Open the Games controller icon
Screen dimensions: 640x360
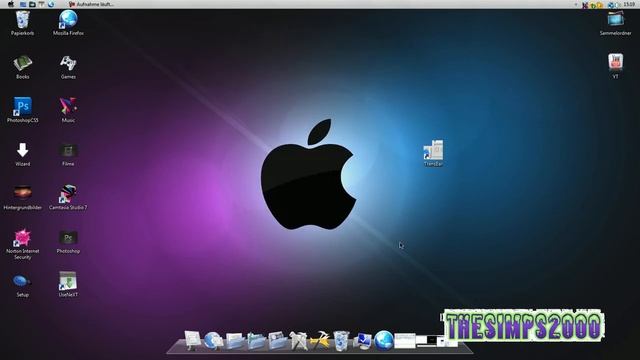tap(68, 63)
